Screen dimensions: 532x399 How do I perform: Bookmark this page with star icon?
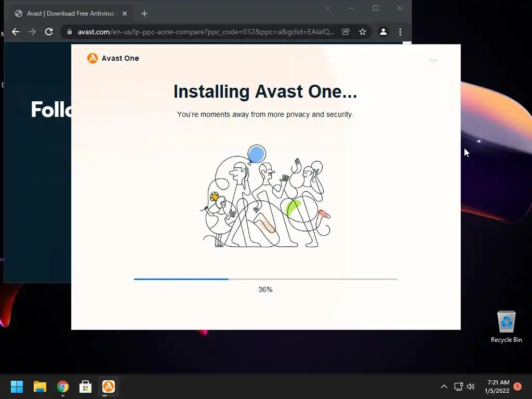click(x=362, y=32)
